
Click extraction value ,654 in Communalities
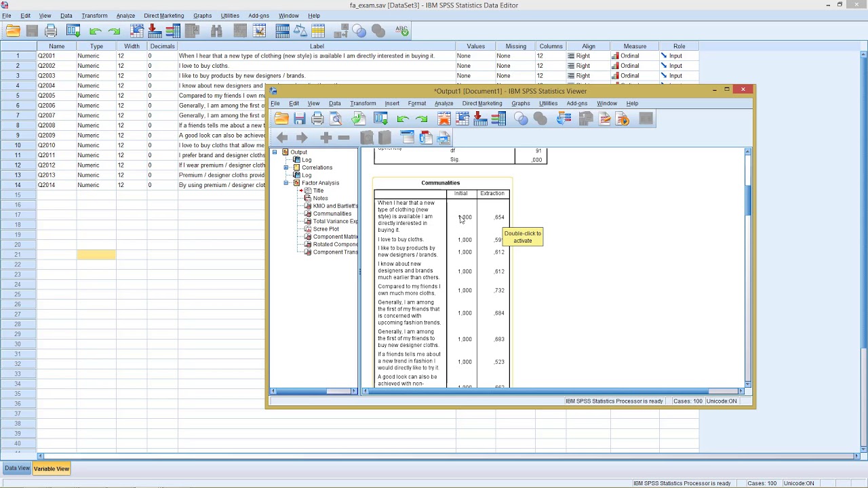(499, 218)
